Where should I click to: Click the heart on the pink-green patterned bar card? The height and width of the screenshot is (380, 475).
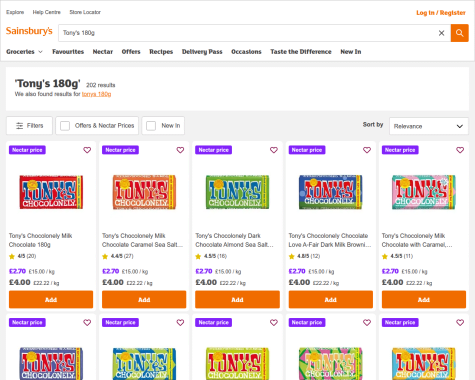pos(367,322)
